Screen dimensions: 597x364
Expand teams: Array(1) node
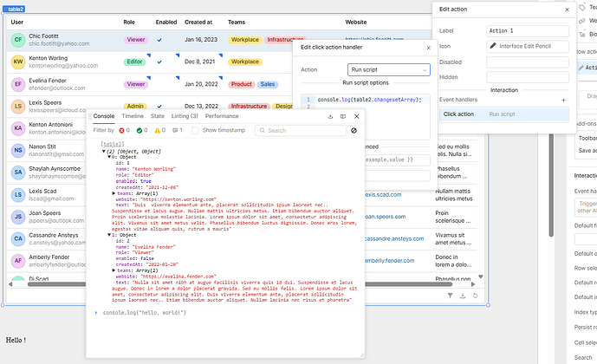click(x=114, y=193)
